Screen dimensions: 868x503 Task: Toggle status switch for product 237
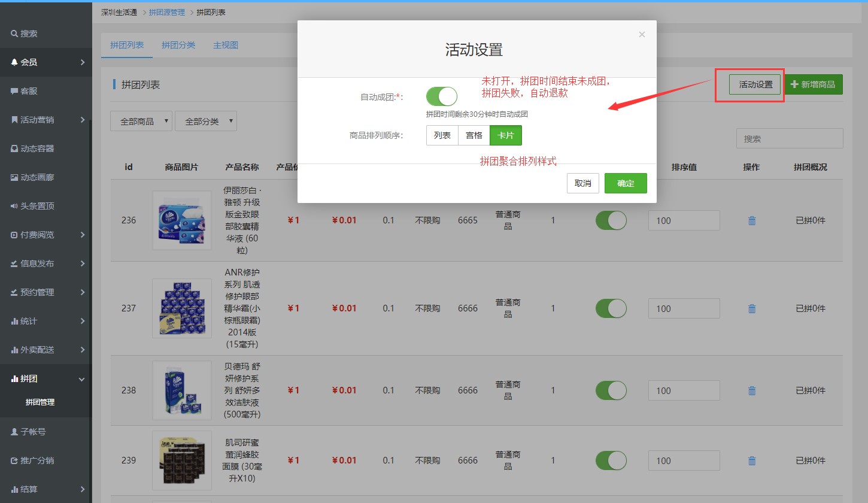coord(611,308)
